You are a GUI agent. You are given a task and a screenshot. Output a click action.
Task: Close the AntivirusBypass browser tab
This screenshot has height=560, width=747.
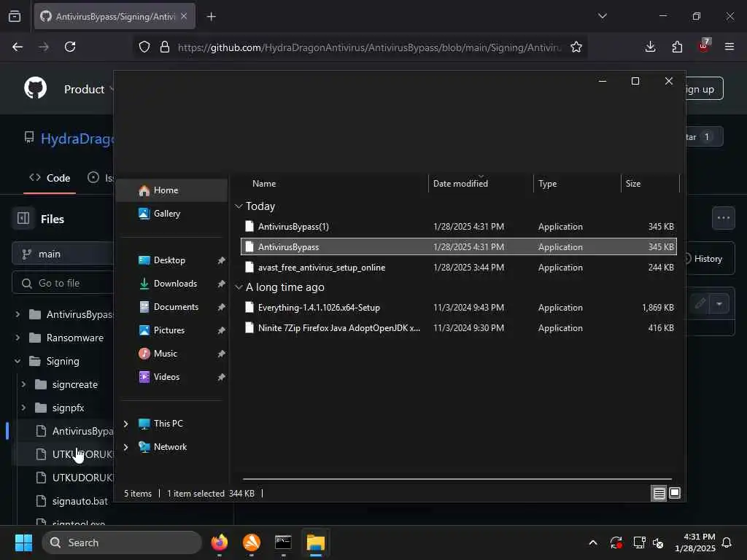[184, 16]
